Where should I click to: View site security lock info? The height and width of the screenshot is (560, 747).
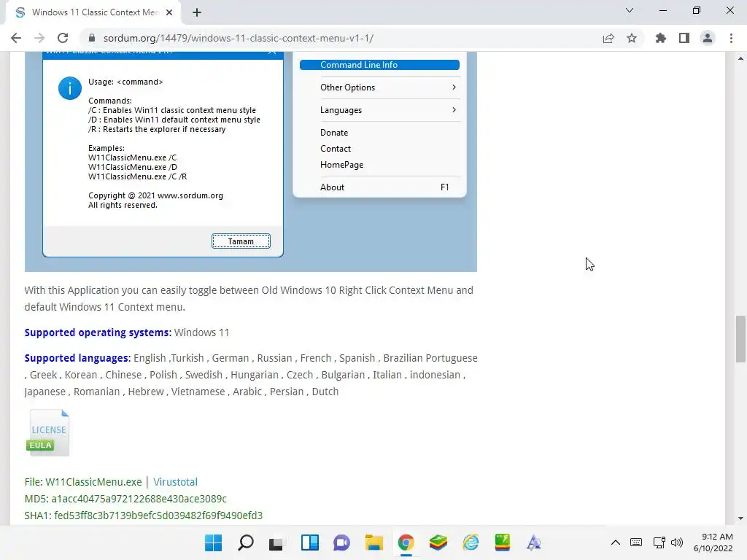(x=92, y=38)
